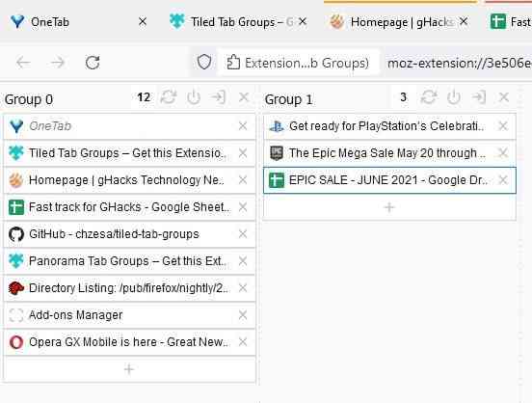Open Add-ons Manager entry
This screenshot has width=532, height=403.
[x=129, y=315]
